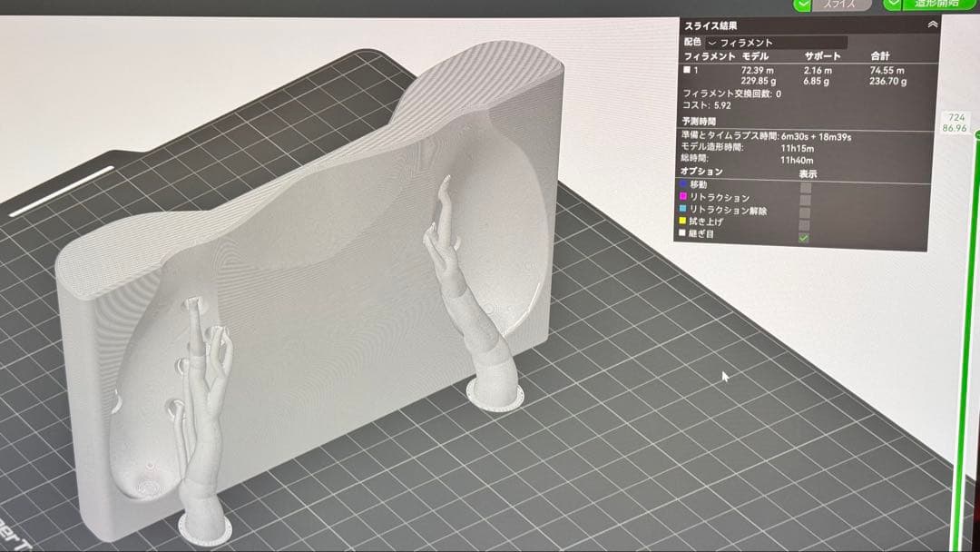Image resolution: width=980 pixels, height=552 pixels.
Task: Toggle 拭き上げ (Wipe) display checkbox
Action: tap(804, 225)
